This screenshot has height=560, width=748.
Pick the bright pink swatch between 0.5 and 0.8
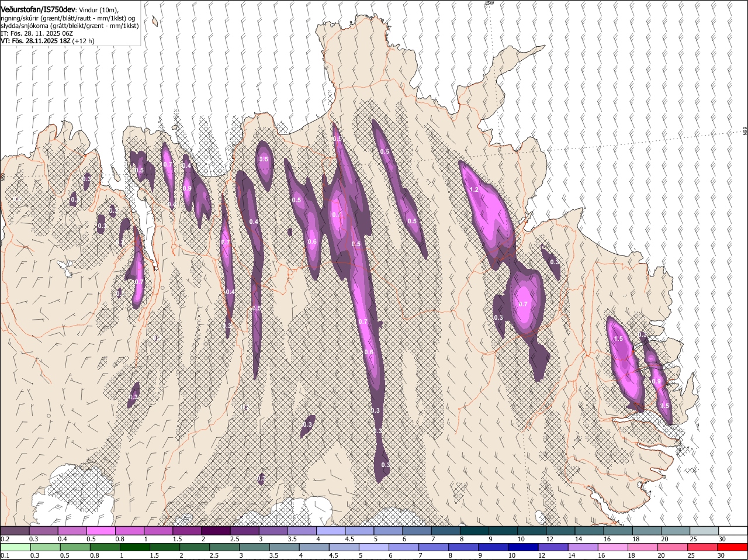[101, 531]
